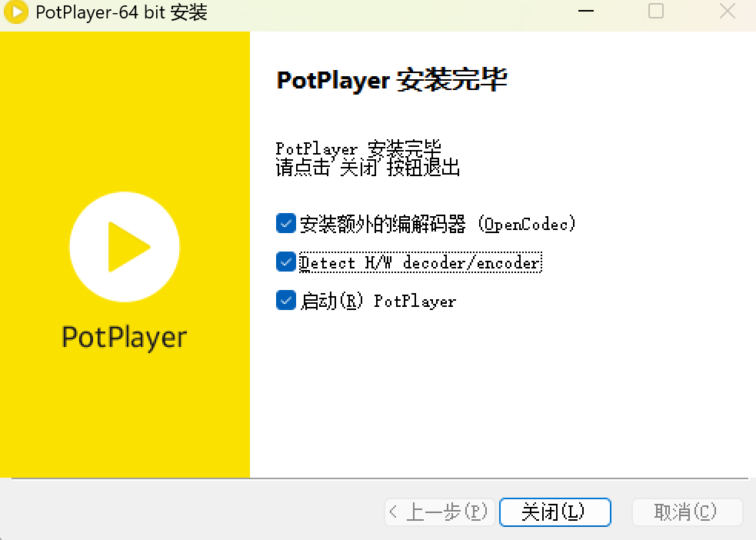The width and height of the screenshot is (756, 540).
Task: Click the 上一步(P) button
Action: pos(439,512)
